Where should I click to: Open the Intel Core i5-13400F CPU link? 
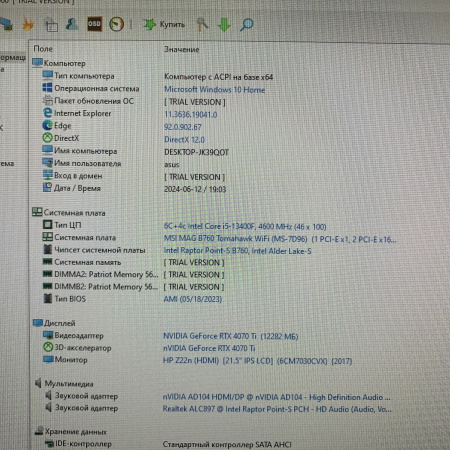[245, 226]
